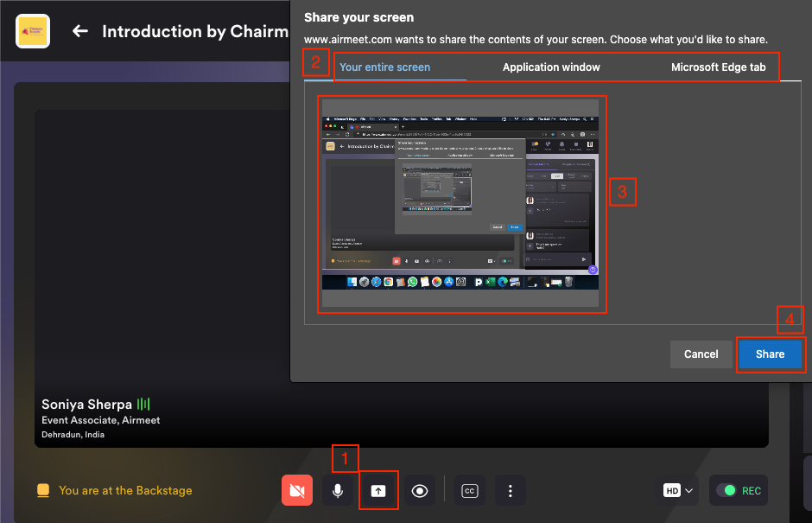The height and width of the screenshot is (523, 812).
Task: Click the yellow event logo in the top-left
Action: tap(32, 31)
